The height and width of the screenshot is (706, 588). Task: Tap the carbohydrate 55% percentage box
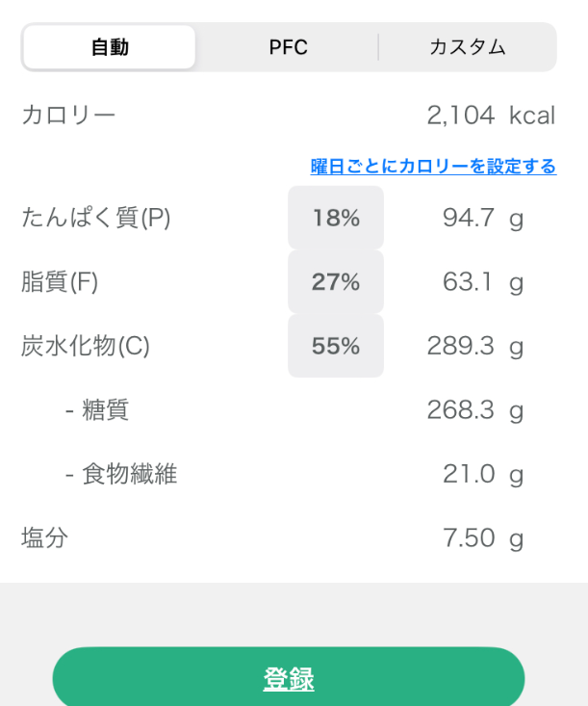pyautogui.click(x=336, y=346)
